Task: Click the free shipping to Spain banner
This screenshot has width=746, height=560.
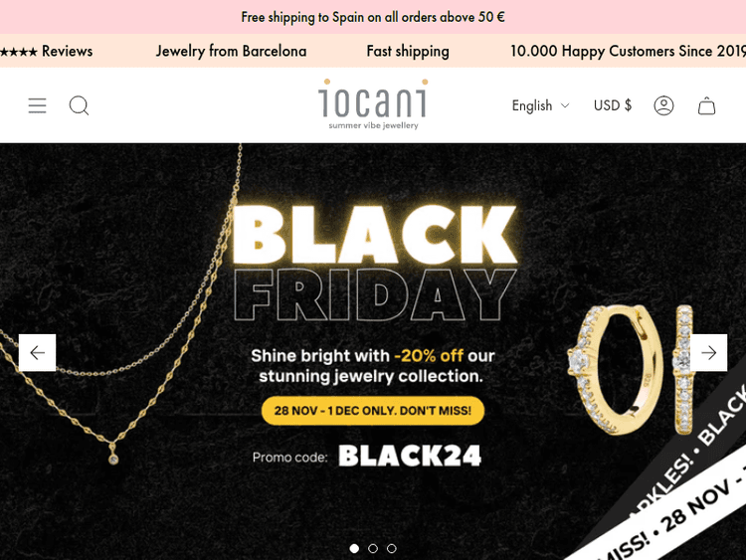Action: [x=373, y=17]
